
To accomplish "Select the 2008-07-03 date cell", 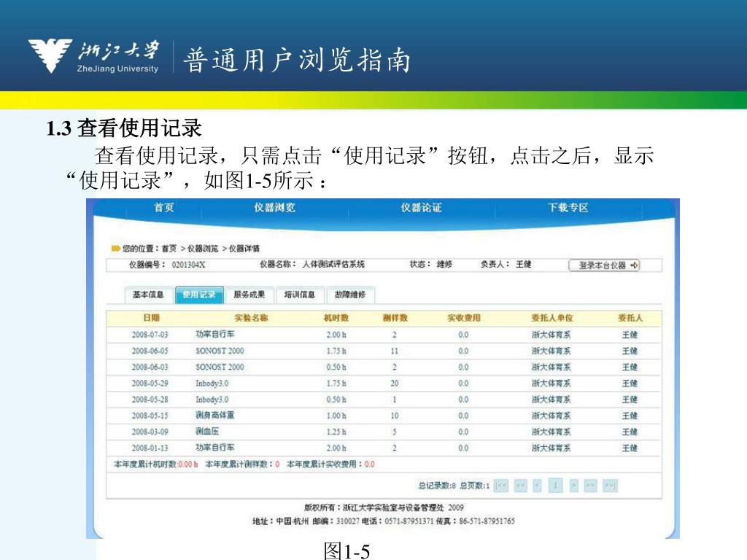I will pyautogui.click(x=150, y=335).
